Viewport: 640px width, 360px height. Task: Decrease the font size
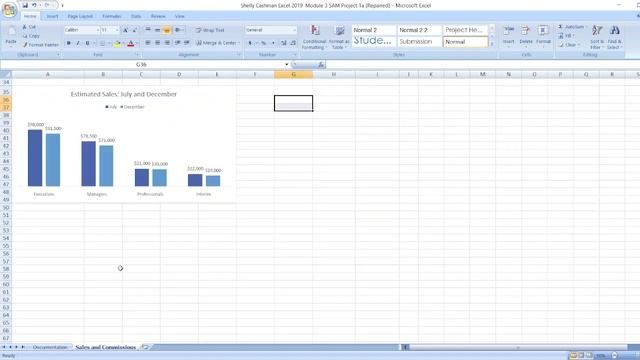pyautogui.click(x=134, y=30)
